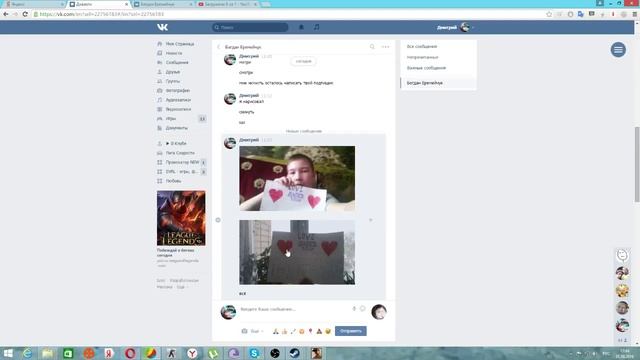
Task: Click the page vertical scrollbar
Action: click(637, 164)
